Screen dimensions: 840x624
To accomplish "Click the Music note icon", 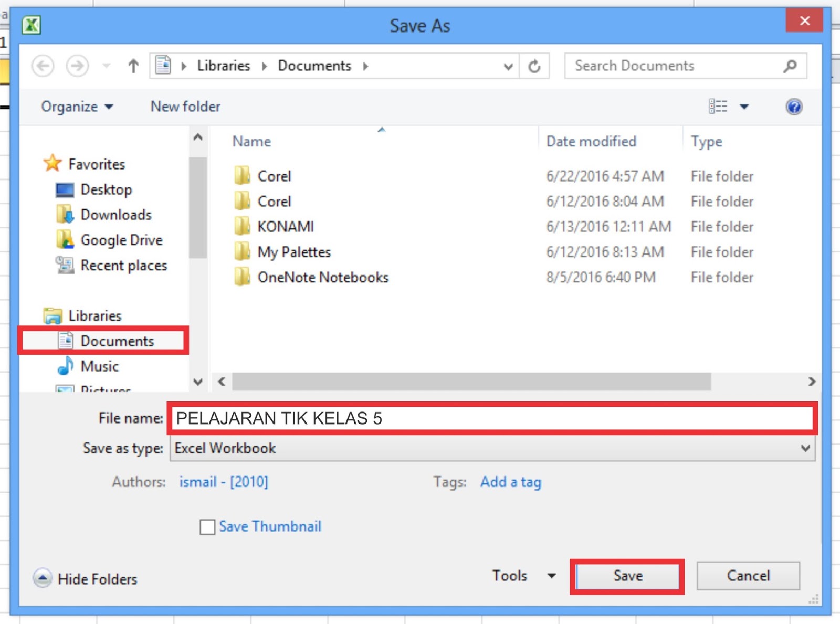I will pos(65,366).
